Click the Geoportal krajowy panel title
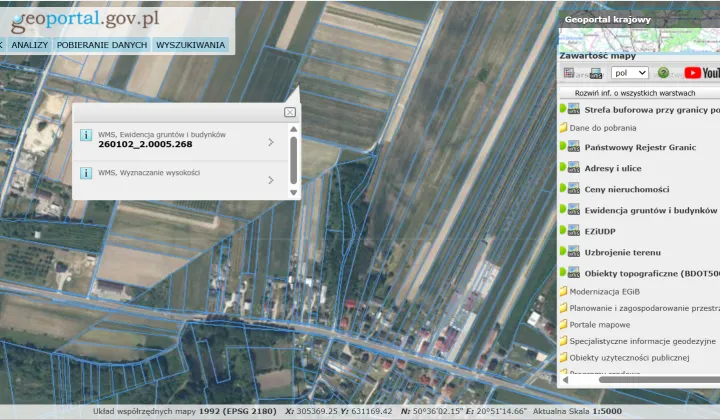720x420 pixels. coord(608,19)
